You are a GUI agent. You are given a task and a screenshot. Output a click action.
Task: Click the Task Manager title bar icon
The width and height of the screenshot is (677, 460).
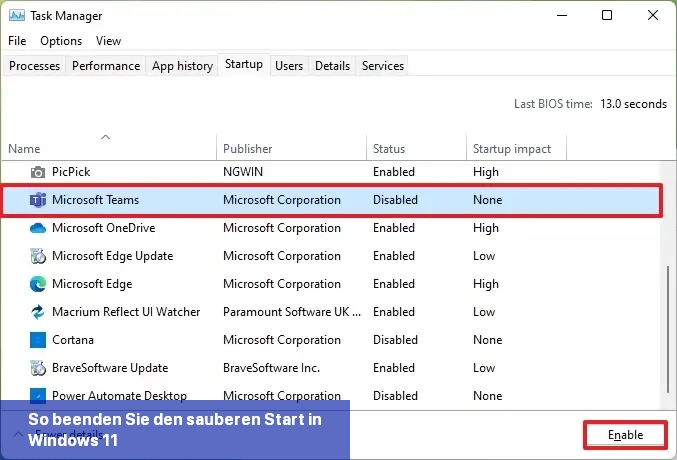[x=16, y=16]
